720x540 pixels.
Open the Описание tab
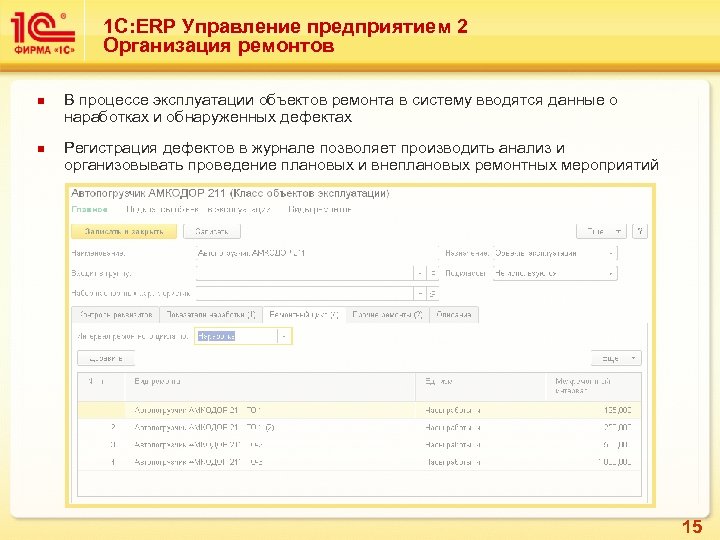pos(454,315)
